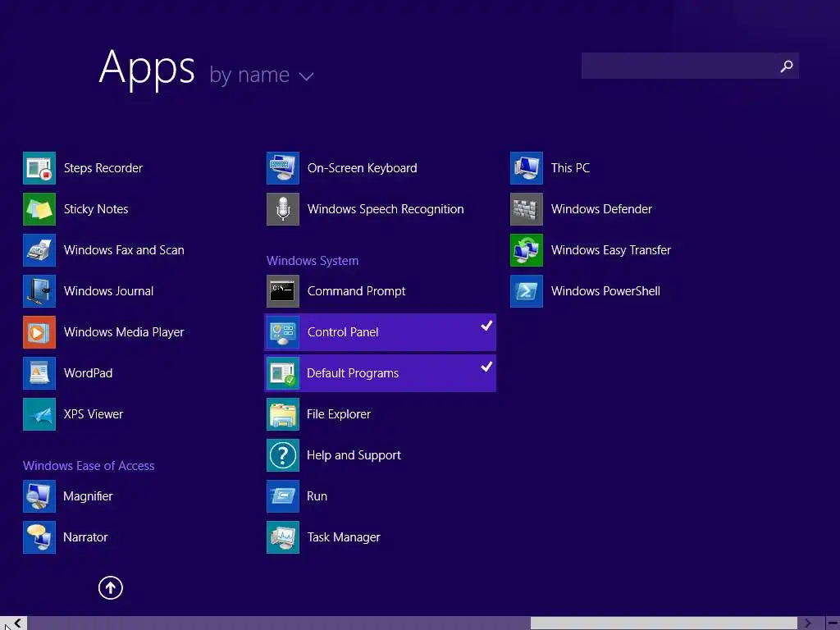Screen dimensions: 840x630
Task: Start Windows Media Player from its icon
Action: pos(39,332)
